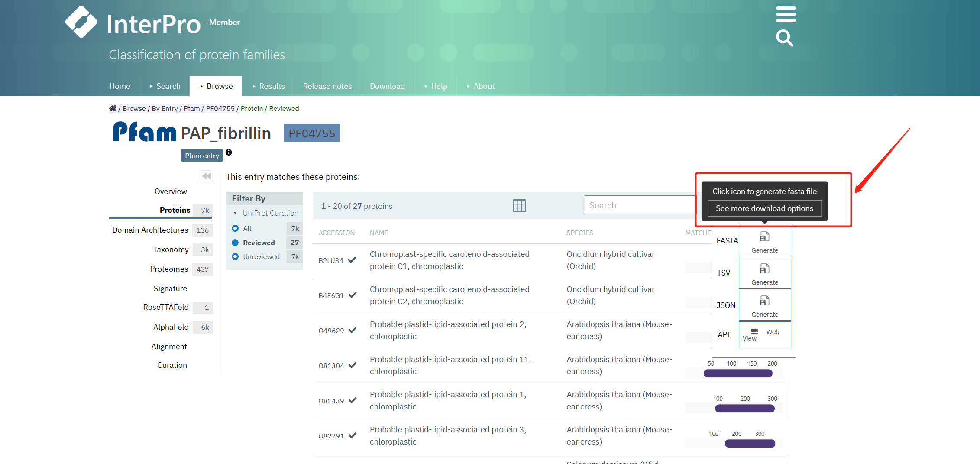Open the Download nav item
Viewport: 980px width, 464px height.
(x=387, y=86)
